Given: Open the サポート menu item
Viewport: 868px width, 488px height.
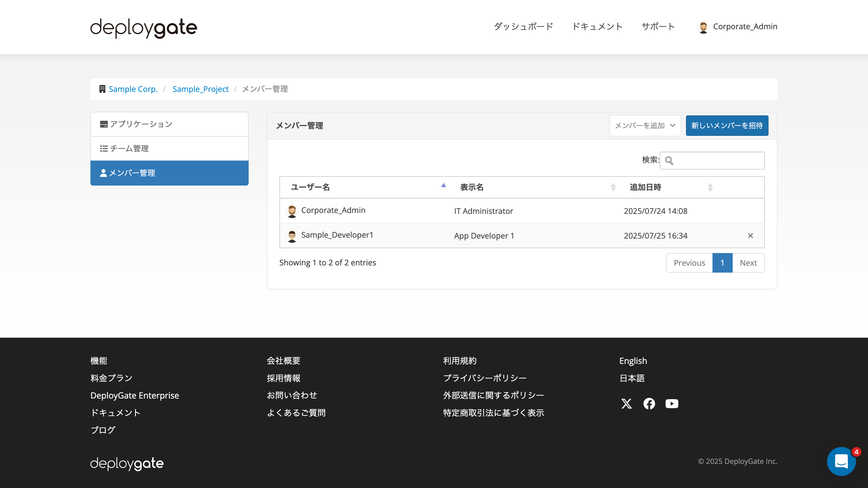Looking at the screenshot, I should click(x=658, y=26).
